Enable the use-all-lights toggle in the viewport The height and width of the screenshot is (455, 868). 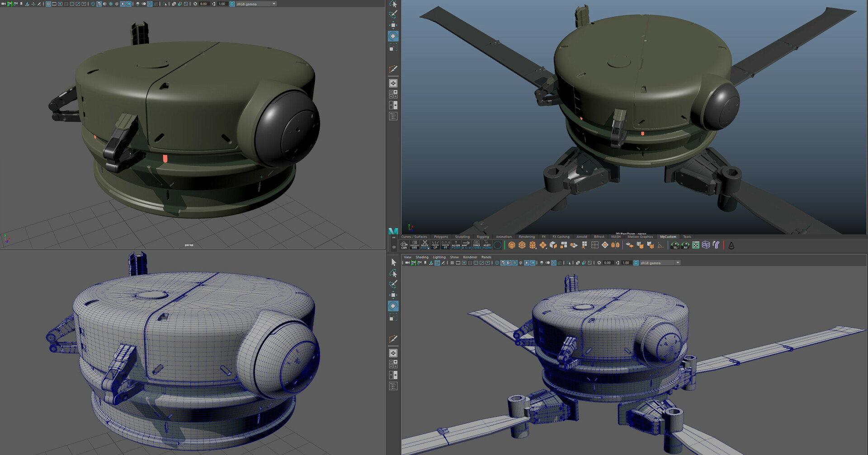tap(123, 4)
